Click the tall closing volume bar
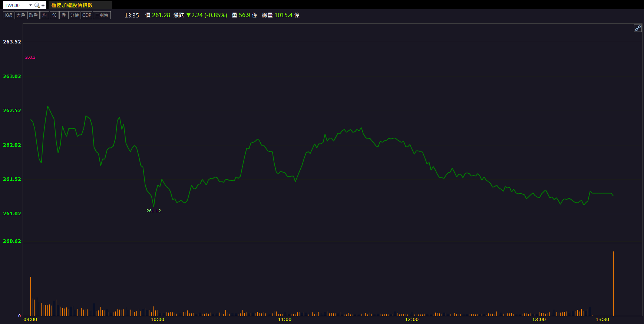The width and height of the screenshot is (644, 324). pos(613,284)
